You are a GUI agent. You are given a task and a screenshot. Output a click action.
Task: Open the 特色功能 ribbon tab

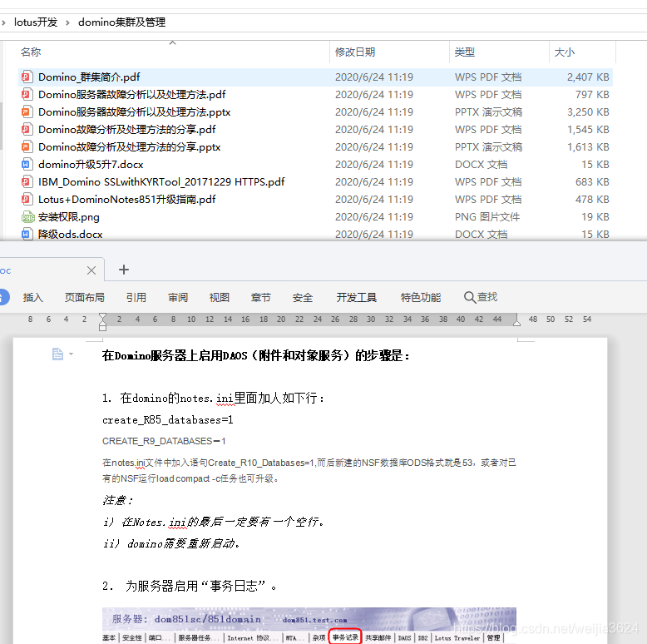421,297
